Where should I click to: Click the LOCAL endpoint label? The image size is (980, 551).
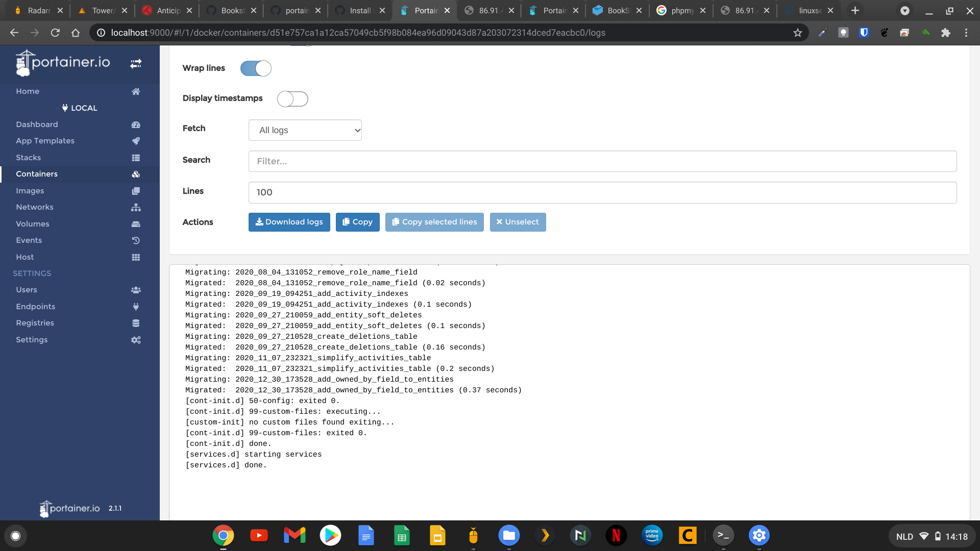click(x=80, y=108)
